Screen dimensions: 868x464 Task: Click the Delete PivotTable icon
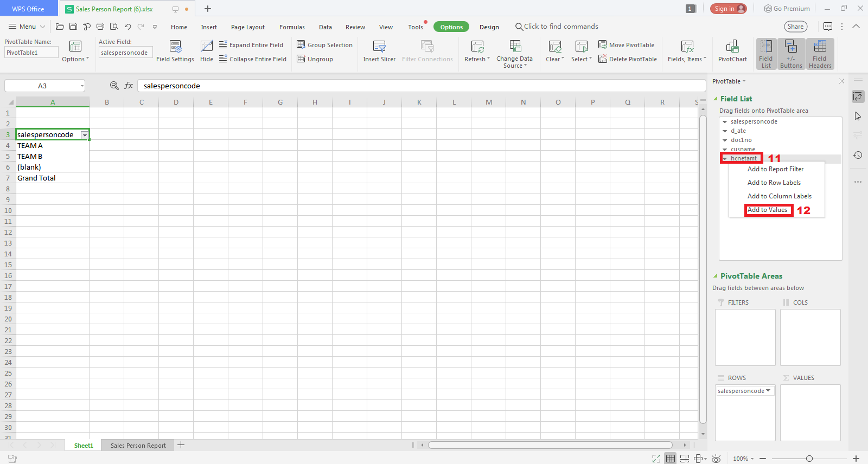pos(603,59)
